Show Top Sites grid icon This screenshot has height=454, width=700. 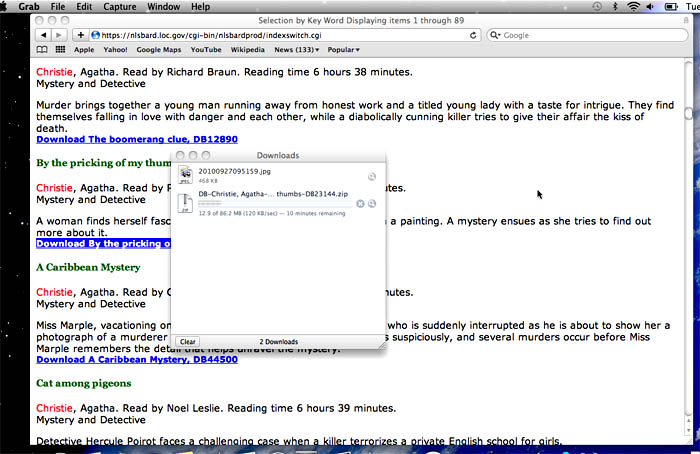(x=60, y=49)
